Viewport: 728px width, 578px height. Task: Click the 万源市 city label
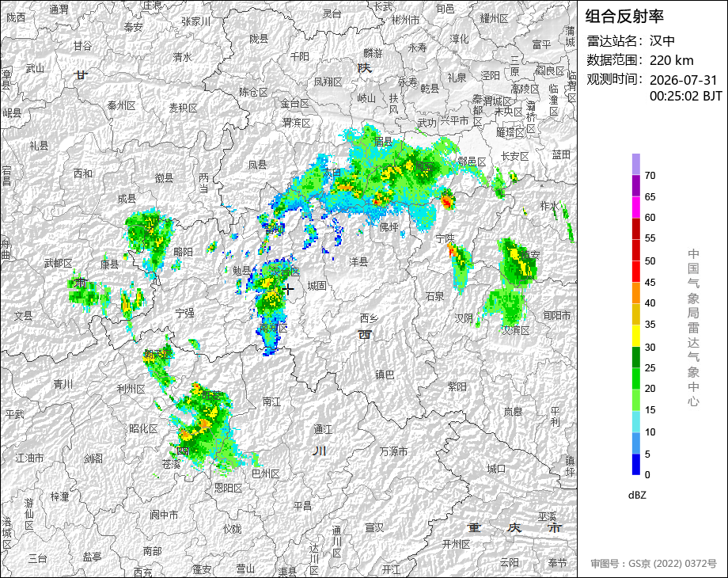[x=394, y=451]
